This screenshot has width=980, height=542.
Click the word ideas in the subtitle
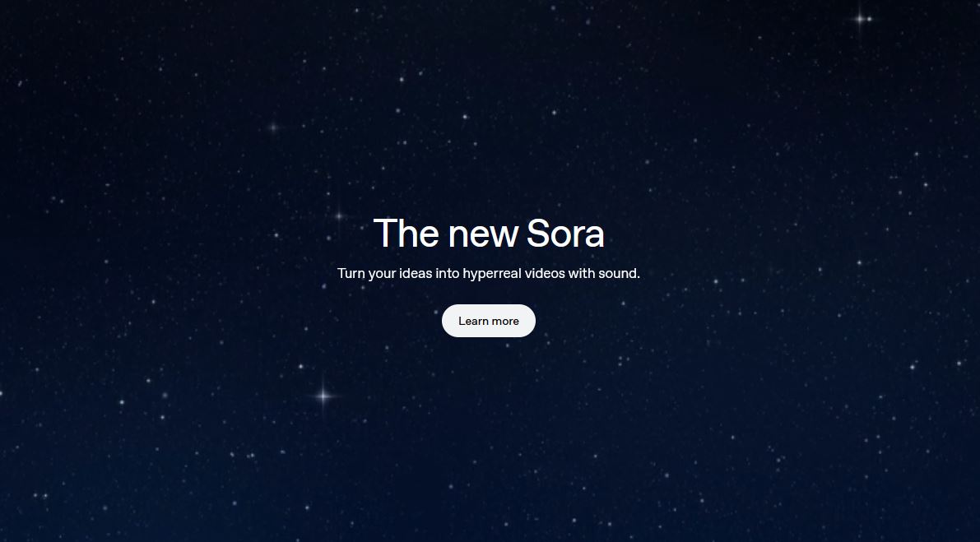click(416, 274)
